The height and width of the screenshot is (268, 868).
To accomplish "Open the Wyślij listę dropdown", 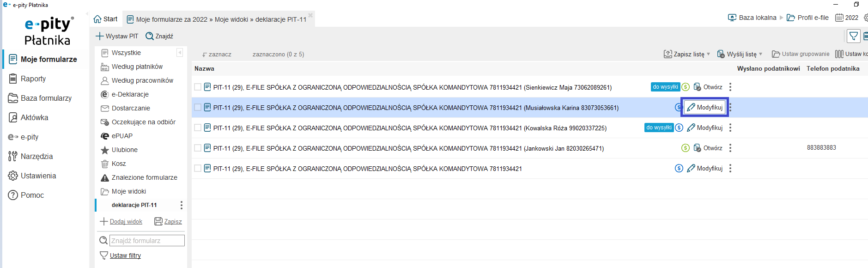I will [740, 54].
